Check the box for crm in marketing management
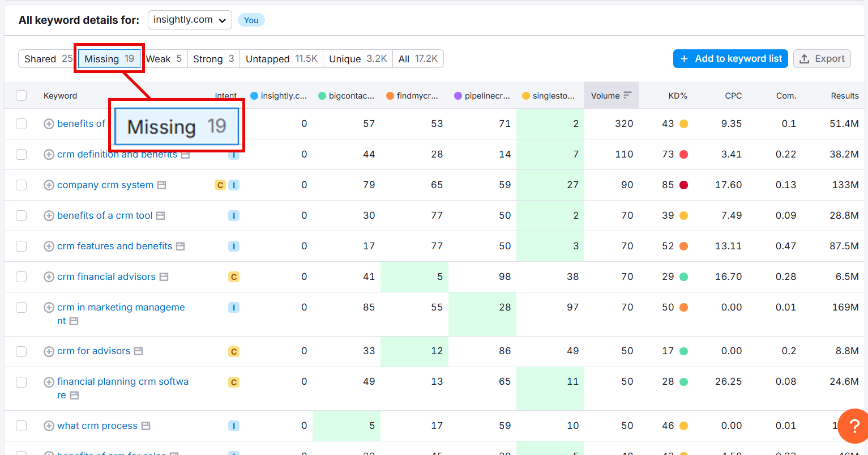 (x=22, y=307)
